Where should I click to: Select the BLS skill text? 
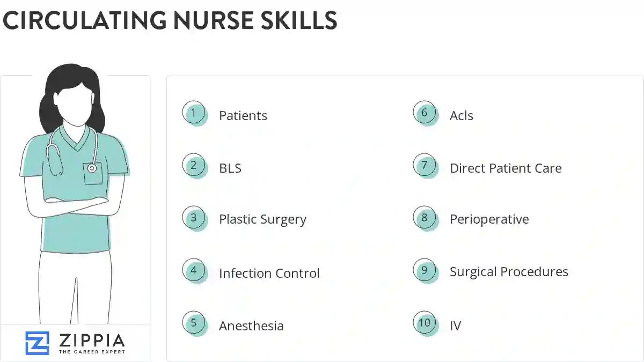pyautogui.click(x=230, y=168)
